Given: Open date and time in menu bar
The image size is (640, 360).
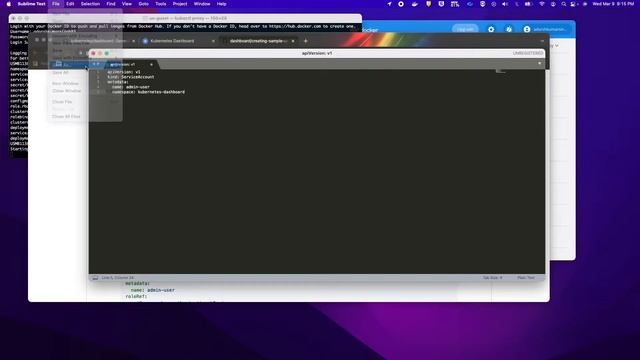Looking at the screenshot, I should [x=613, y=4].
